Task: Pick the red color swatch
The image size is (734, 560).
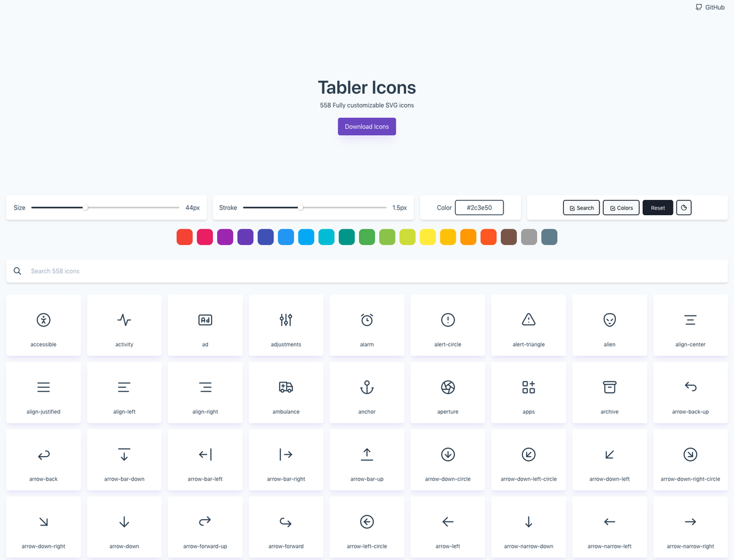Action: (185, 237)
